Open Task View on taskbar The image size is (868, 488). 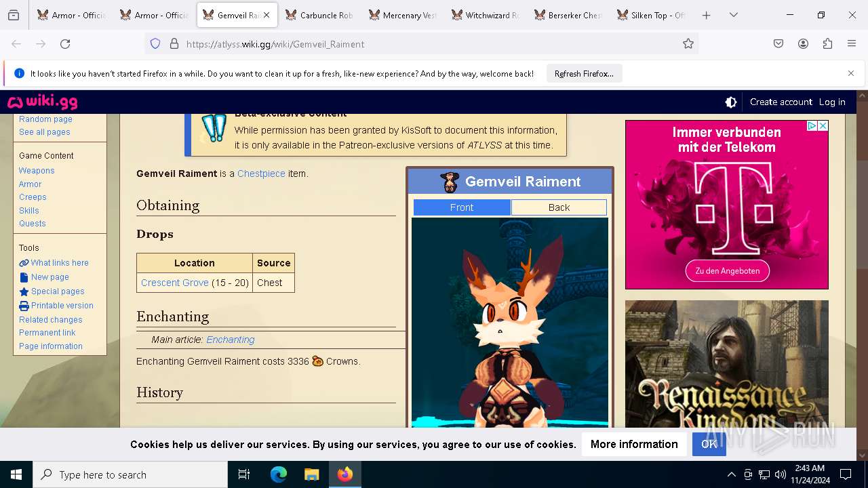pos(244,474)
